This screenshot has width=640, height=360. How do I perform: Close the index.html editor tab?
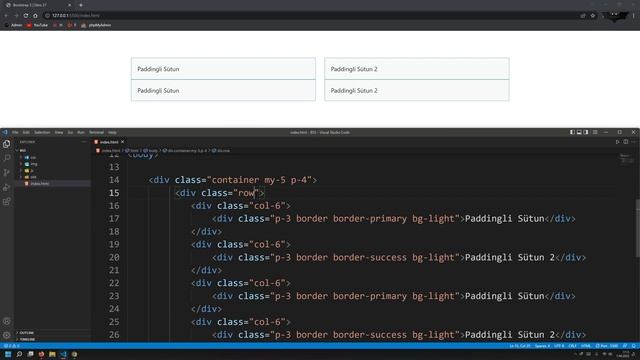click(122, 142)
